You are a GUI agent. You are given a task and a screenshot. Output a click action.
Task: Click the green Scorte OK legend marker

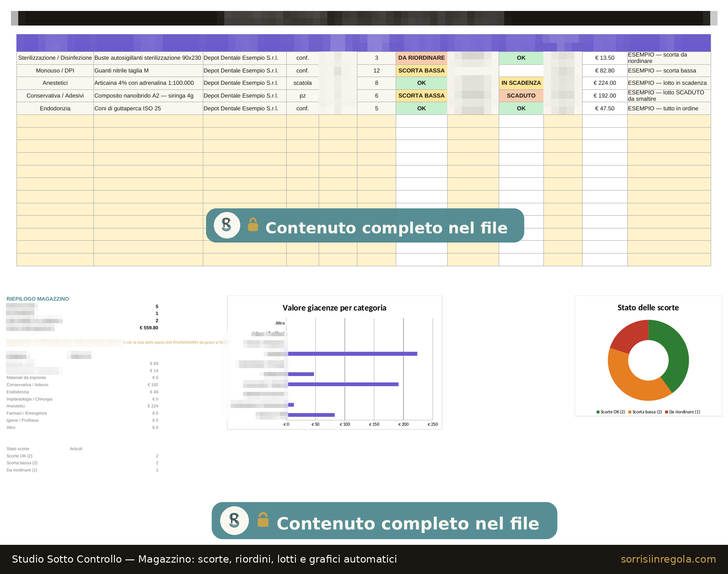point(598,412)
